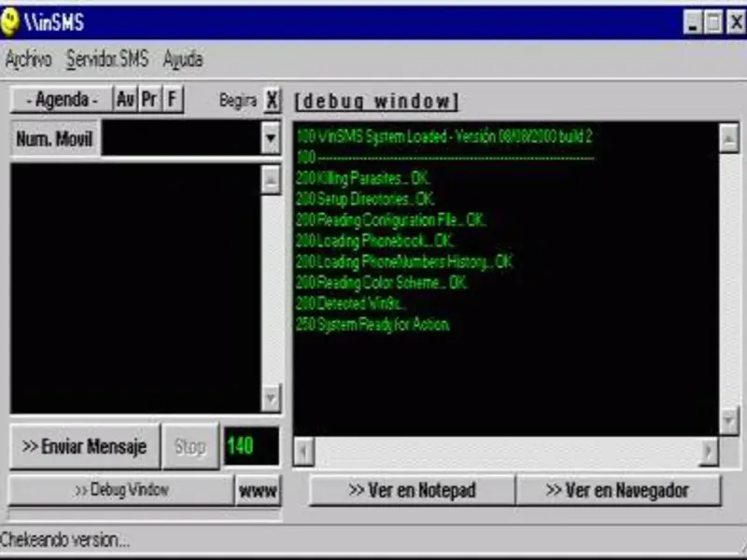Screen dimensions: 747x560
Task: Click the Begira label
Action: pyautogui.click(x=238, y=101)
